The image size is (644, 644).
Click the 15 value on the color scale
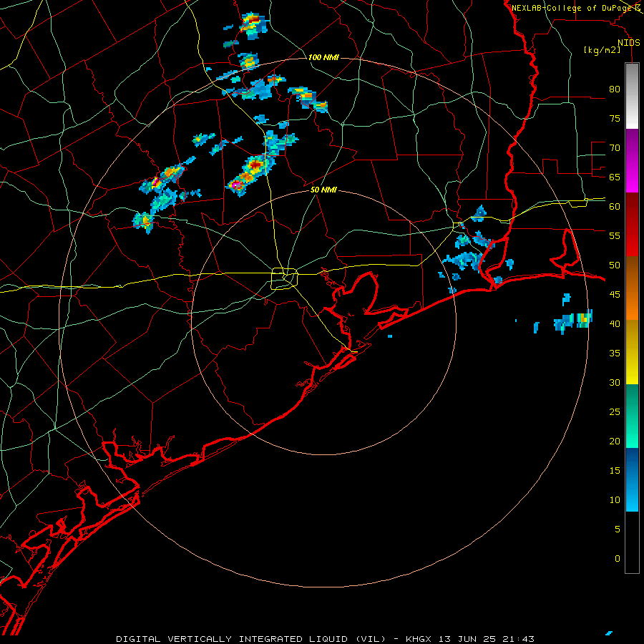(615, 470)
